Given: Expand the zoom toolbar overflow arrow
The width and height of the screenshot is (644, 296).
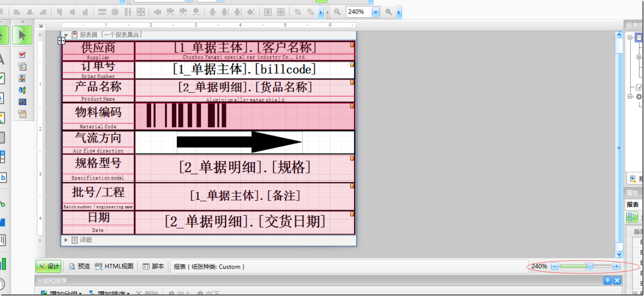Looking at the screenshot, I should point(399,13).
